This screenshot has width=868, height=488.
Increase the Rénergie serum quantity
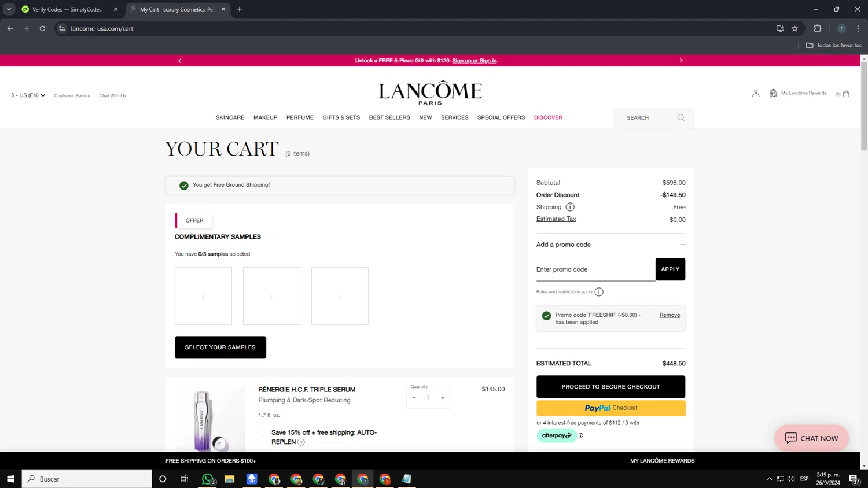coord(443,398)
